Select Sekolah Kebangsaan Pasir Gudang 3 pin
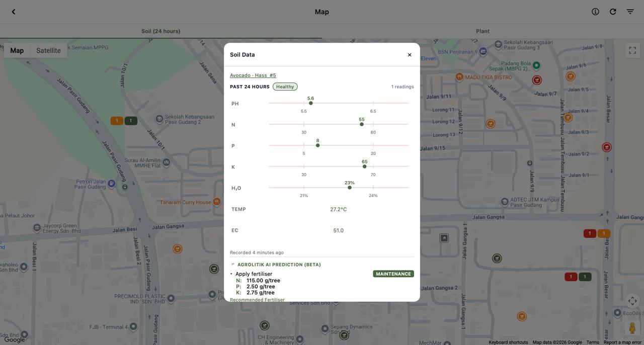Screen dimensions: 644x345 click(498, 44)
